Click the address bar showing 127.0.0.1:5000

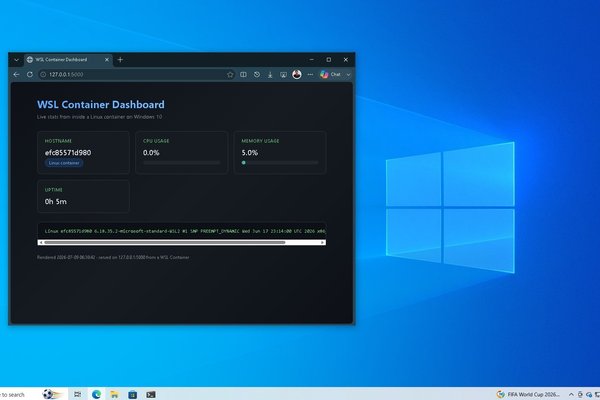coord(136,74)
